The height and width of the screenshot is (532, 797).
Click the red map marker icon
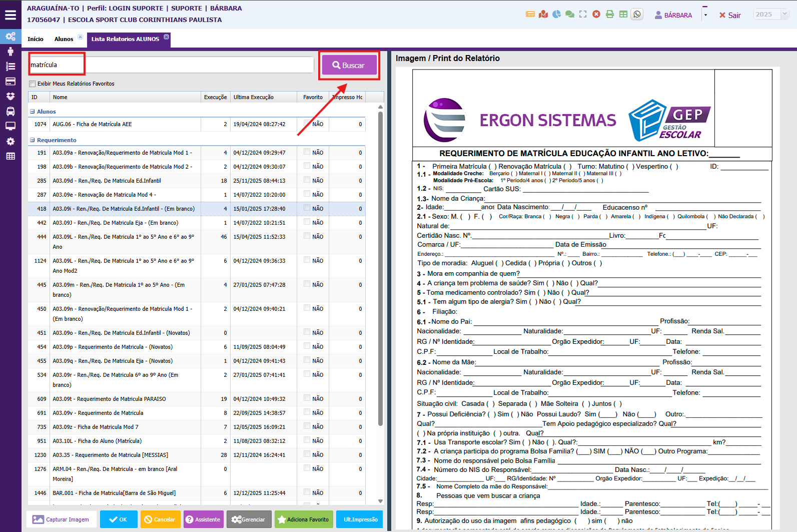pos(543,15)
